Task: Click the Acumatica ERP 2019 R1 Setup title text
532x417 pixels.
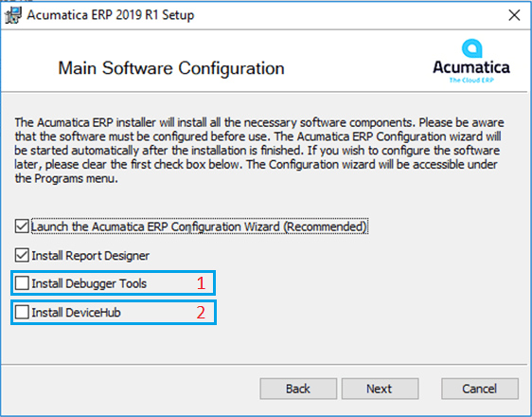Action: click(x=111, y=15)
